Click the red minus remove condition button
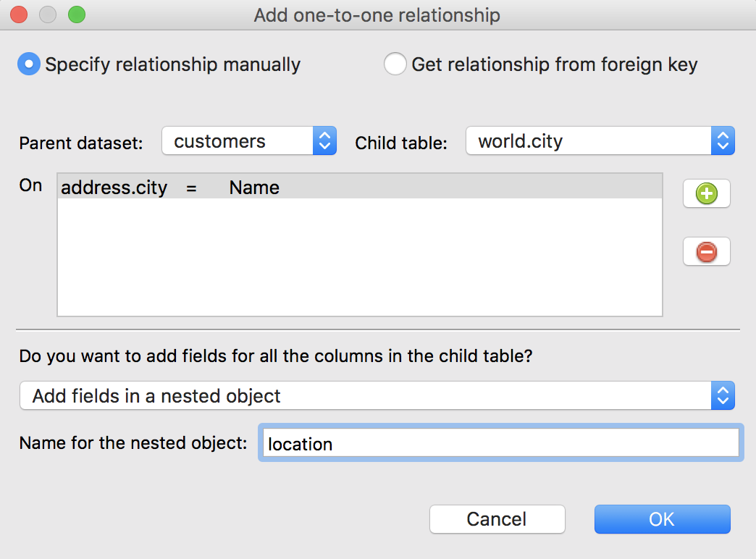756x559 pixels. [706, 252]
